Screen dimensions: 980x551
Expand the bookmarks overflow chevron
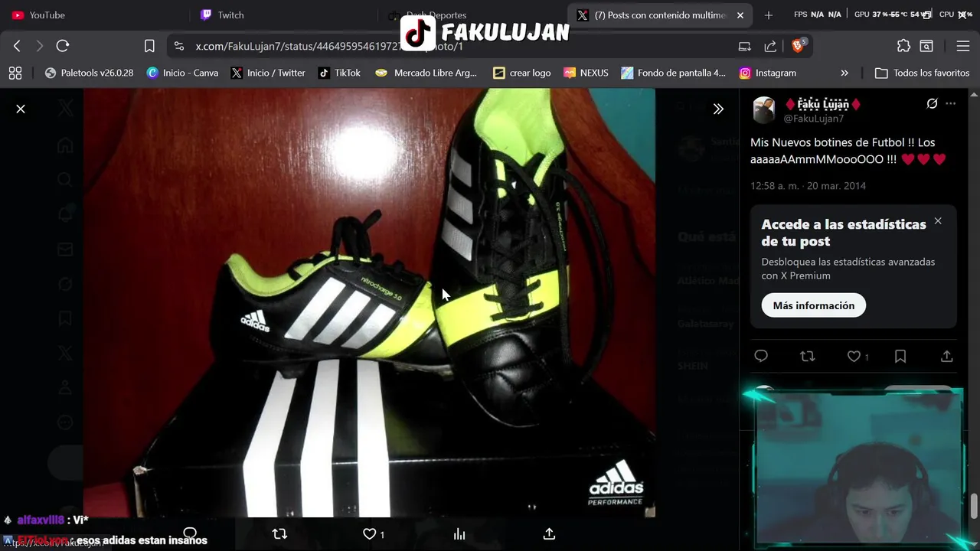coord(844,73)
